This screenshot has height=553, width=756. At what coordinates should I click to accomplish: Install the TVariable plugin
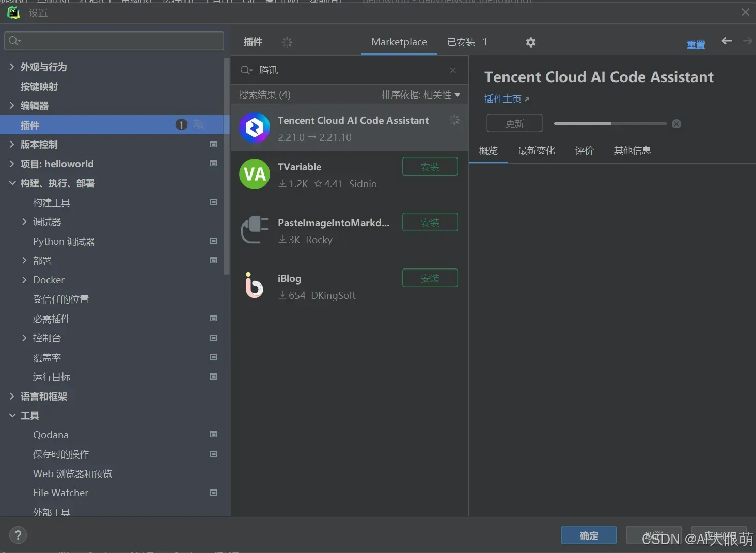coord(430,167)
